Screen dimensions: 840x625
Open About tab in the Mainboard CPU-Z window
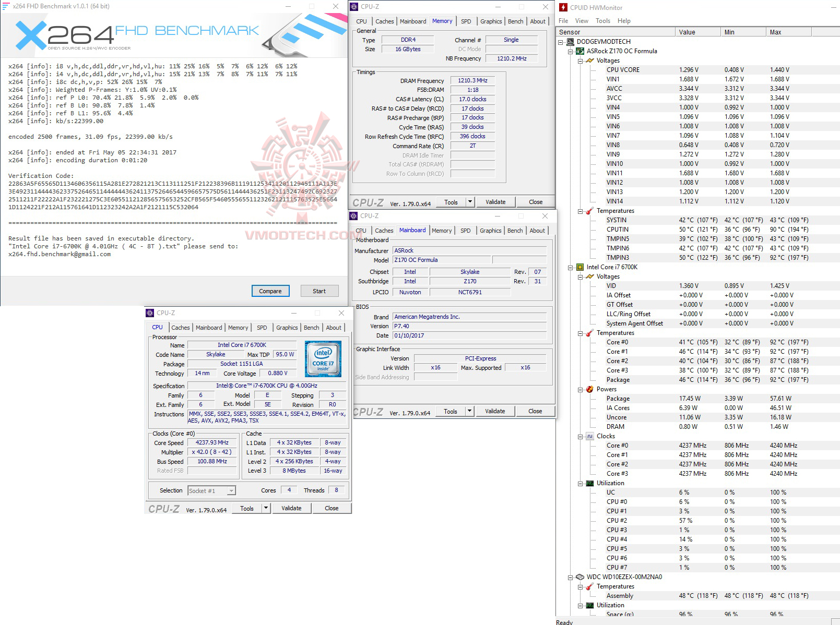(x=537, y=231)
